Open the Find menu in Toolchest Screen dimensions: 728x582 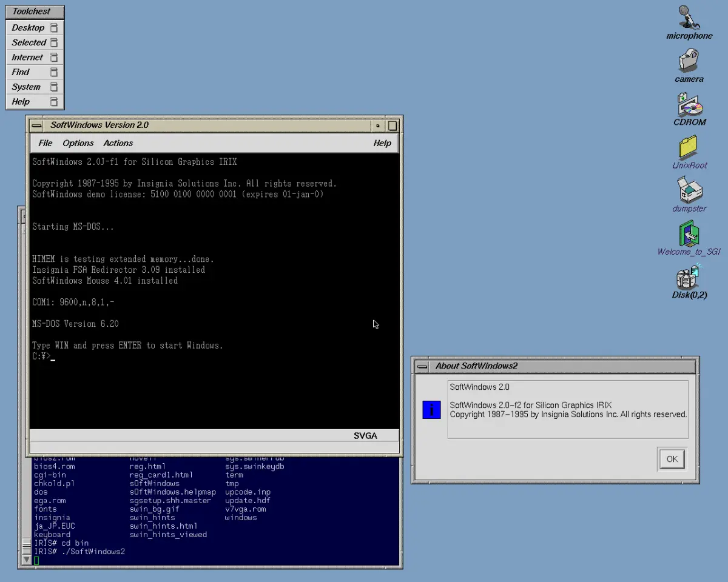coord(35,72)
